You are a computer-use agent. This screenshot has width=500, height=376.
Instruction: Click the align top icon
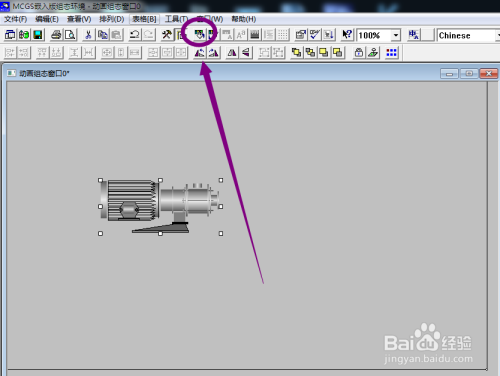(x=42, y=52)
